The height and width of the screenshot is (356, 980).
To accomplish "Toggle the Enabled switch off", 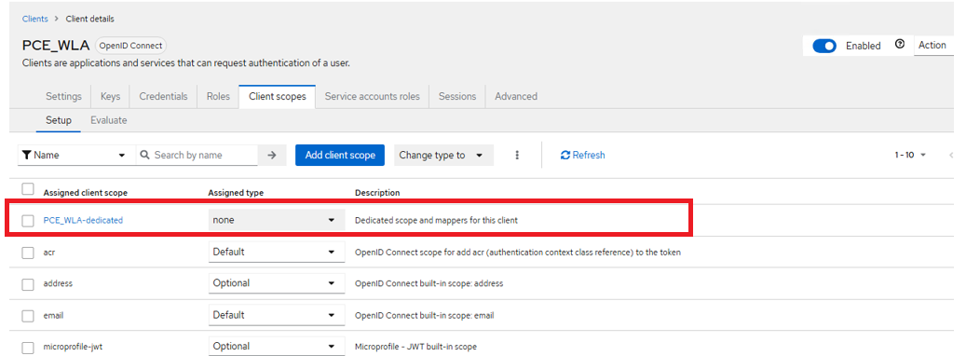I will (x=824, y=46).
